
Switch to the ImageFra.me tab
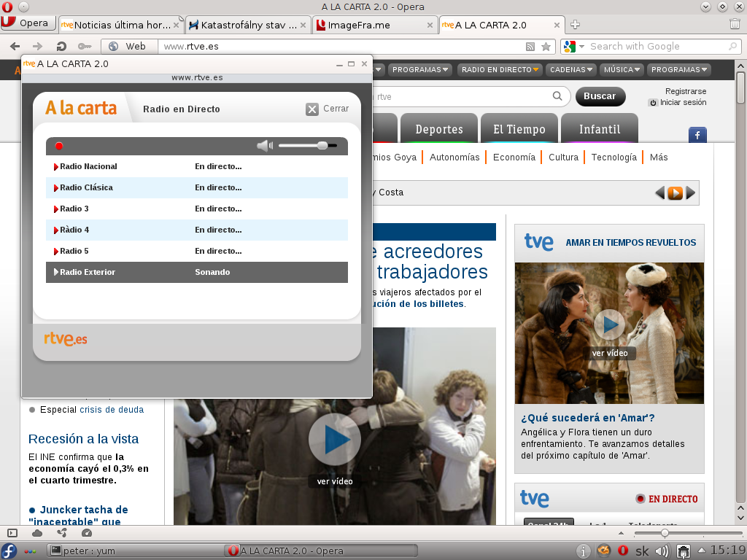point(375,25)
